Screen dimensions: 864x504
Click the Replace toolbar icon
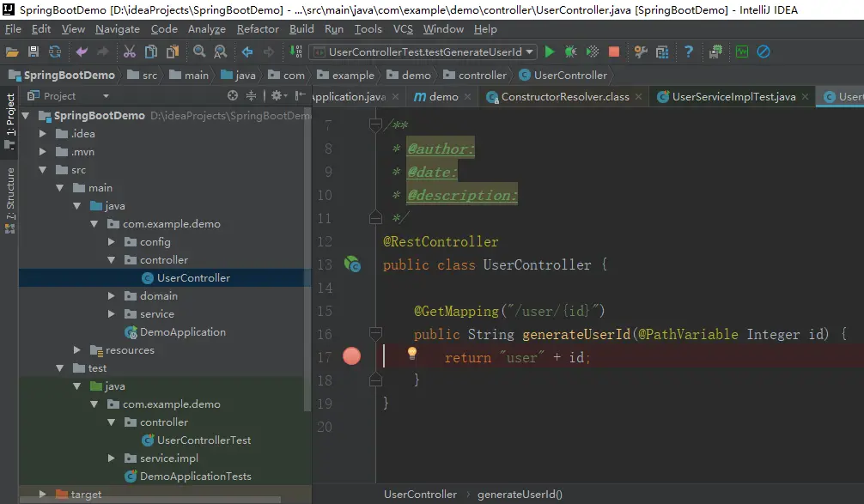tap(221, 52)
